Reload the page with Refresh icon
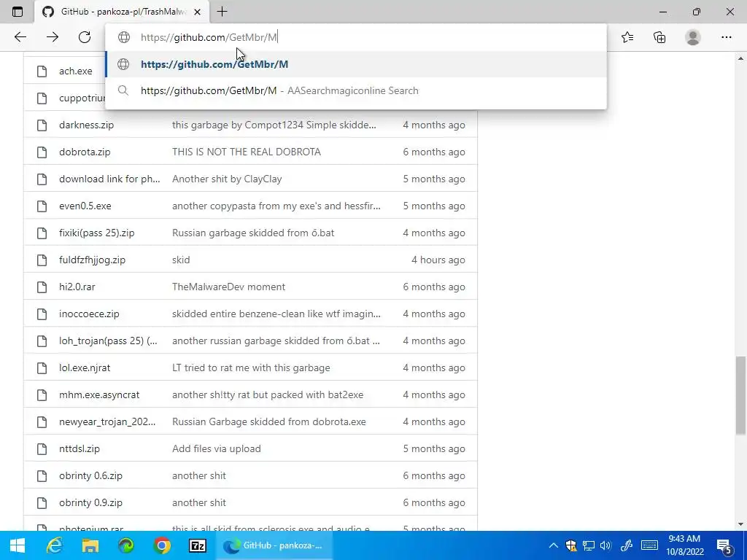Image resolution: width=747 pixels, height=560 pixels. [x=85, y=37]
